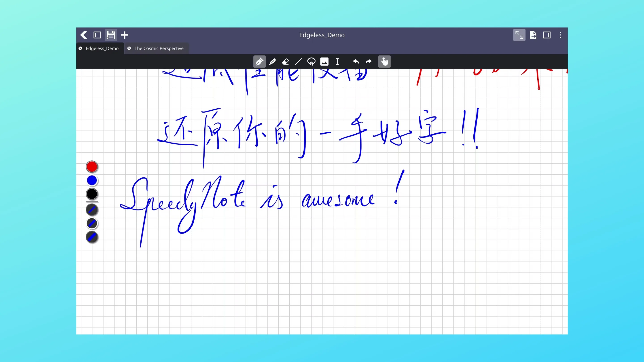Open the left sidebar panel

(x=97, y=35)
